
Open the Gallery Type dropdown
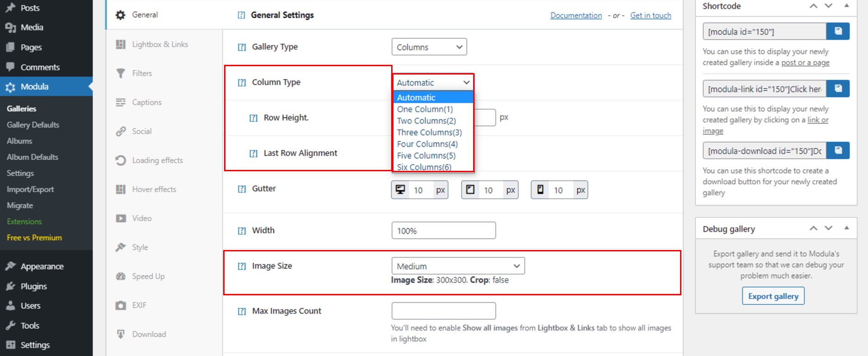pyautogui.click(x=429, y=46)
